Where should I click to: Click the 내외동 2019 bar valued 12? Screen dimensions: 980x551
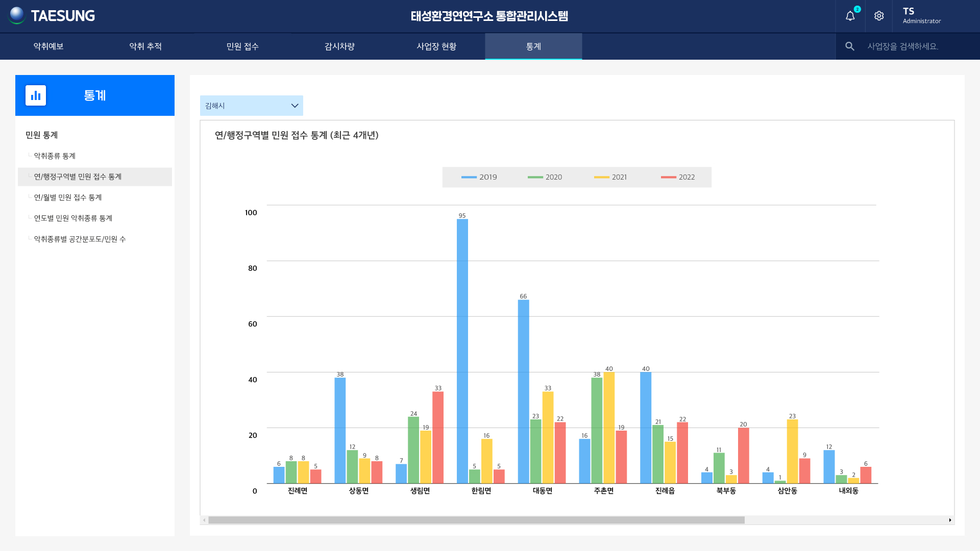point(829,467)
